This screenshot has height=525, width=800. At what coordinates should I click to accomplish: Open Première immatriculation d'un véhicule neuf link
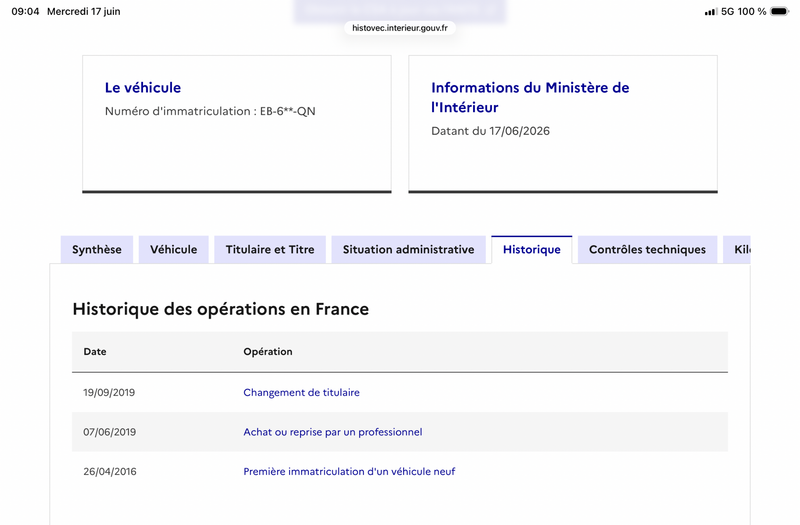pyautogui.click(x=349, y=471)
